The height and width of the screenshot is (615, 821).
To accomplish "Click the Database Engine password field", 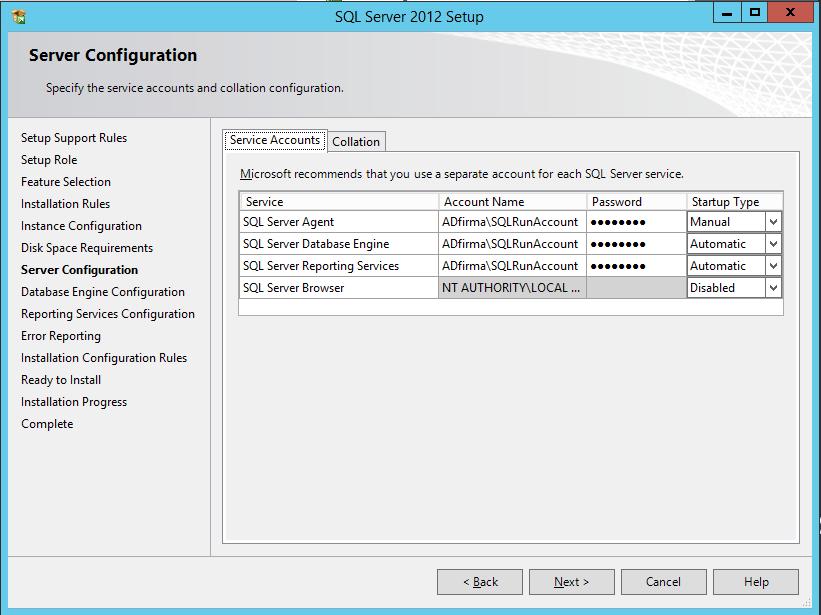I will coord(636,244).
